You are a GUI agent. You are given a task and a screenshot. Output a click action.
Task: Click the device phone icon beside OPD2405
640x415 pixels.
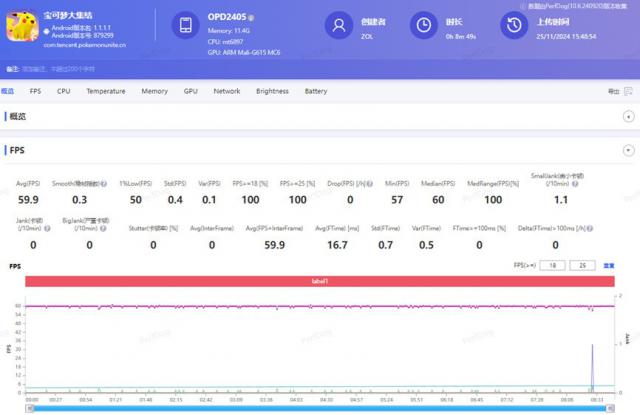point(186,27)
